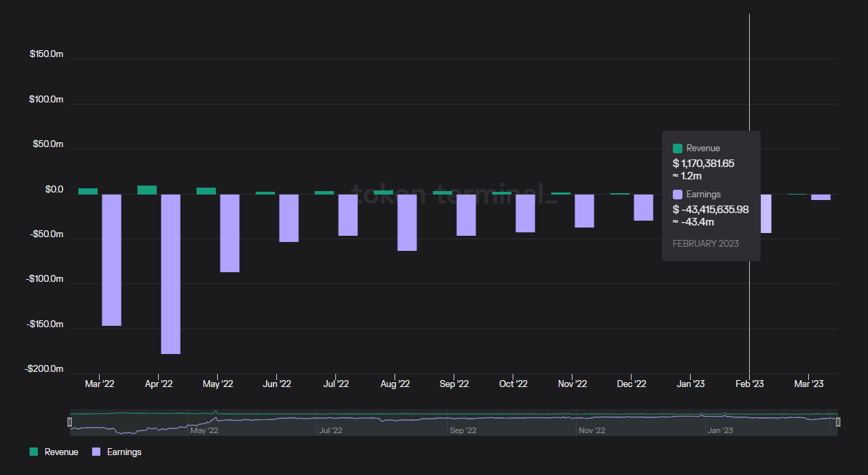
Task: Click the Jan '23 marker in the navigator
Action: [720, 431]
